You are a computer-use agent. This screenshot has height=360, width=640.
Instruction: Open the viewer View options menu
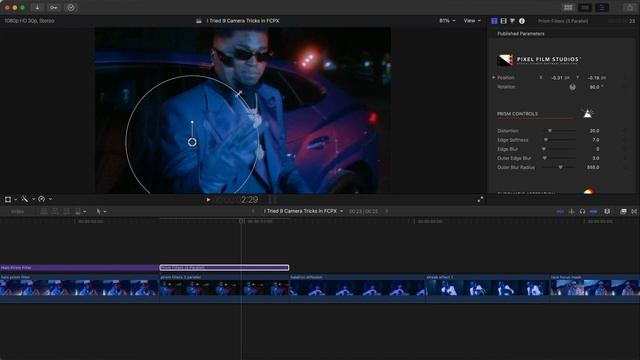coord(472,20)
